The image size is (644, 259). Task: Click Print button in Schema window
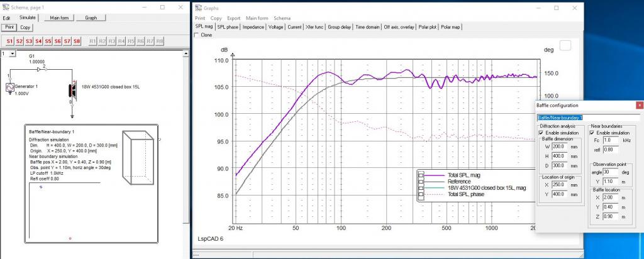9,28
